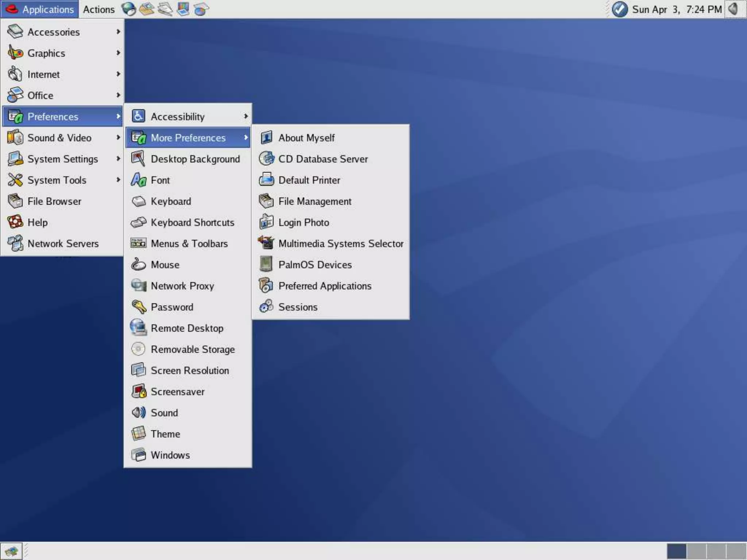Click the clock showing Sun Apr 3
Screen dimensions: 747x560
point(677,9)
